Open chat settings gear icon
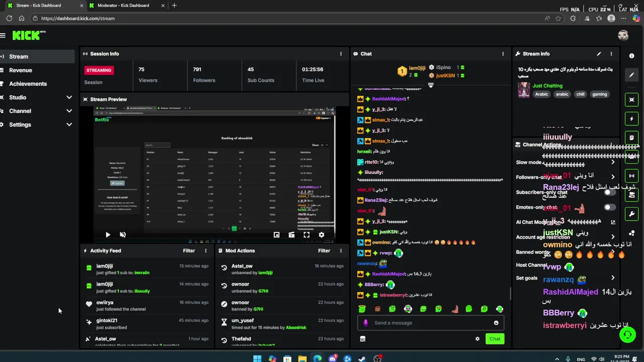This screenshot has width=644, height=362. 477,339
